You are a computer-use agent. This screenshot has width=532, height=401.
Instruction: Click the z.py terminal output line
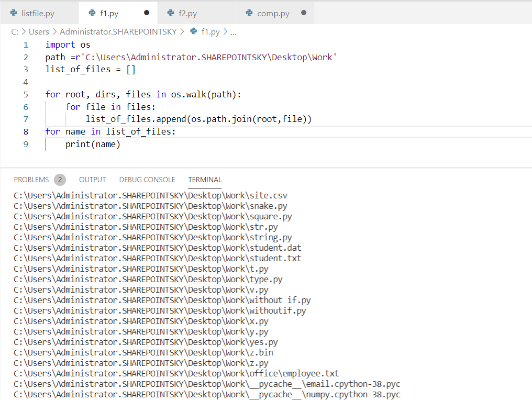141,363
